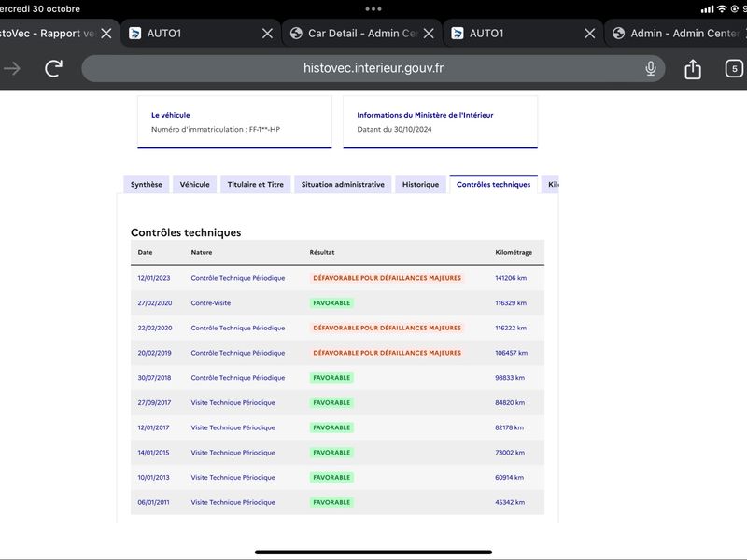Close the Car Detail Admin Center tab
Screen dimensions: 747x560
(x=429, y=34)
